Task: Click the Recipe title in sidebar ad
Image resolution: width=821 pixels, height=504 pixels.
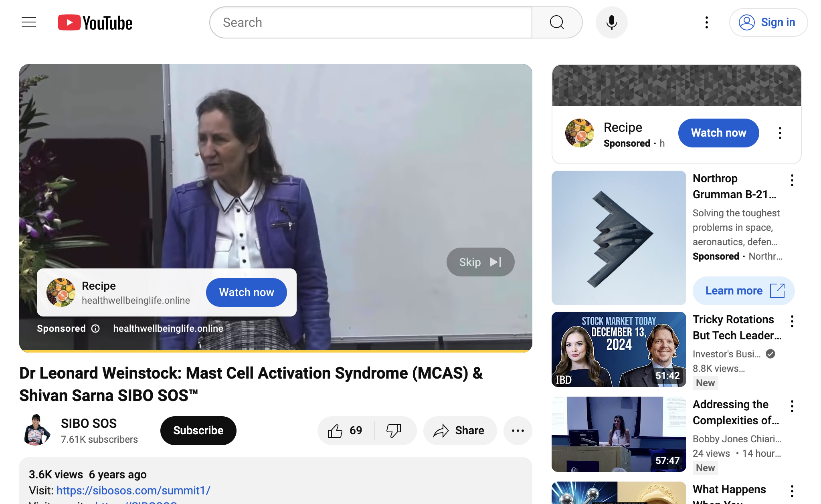Action: point(623,127)
